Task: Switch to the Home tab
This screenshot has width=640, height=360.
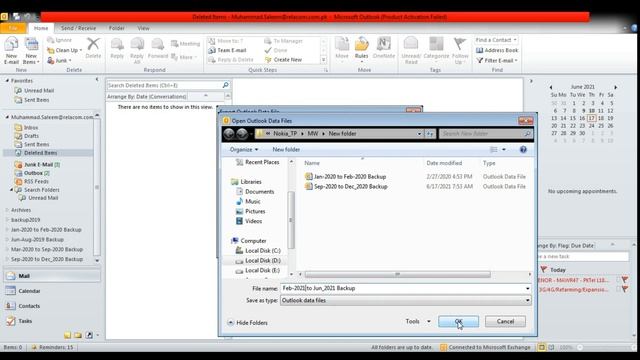Action: 41,28
